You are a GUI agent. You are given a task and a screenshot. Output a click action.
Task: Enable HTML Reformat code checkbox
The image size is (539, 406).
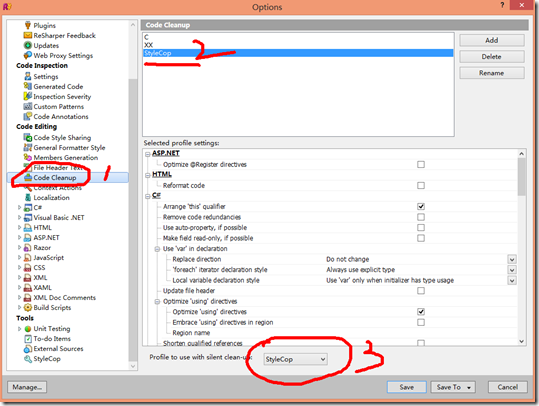point(421,185)
